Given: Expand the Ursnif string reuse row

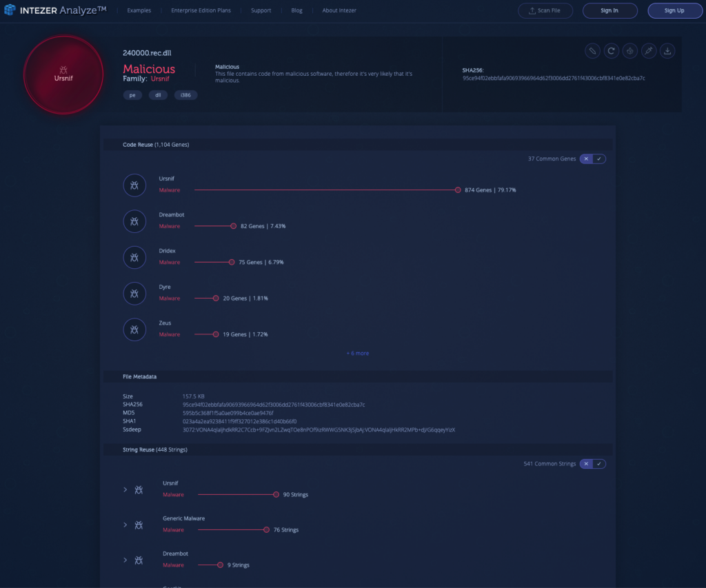Looking at the screenshot, I should coord(125,489).
